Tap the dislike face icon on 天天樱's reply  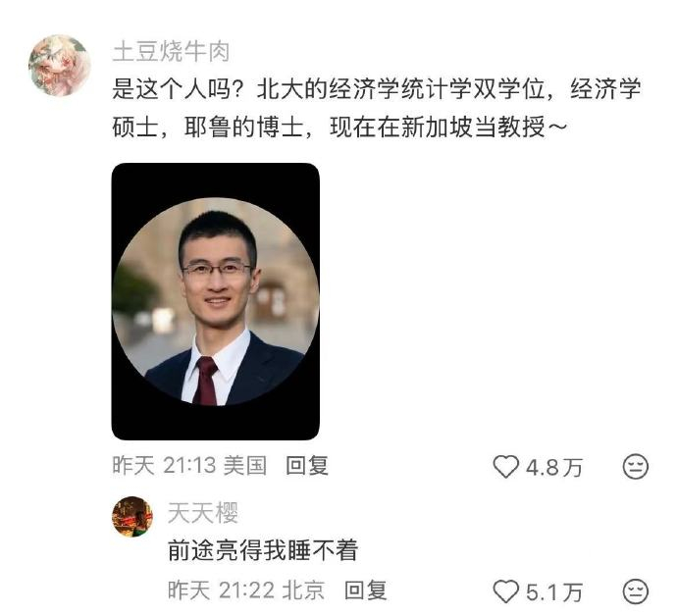[635, 590]
